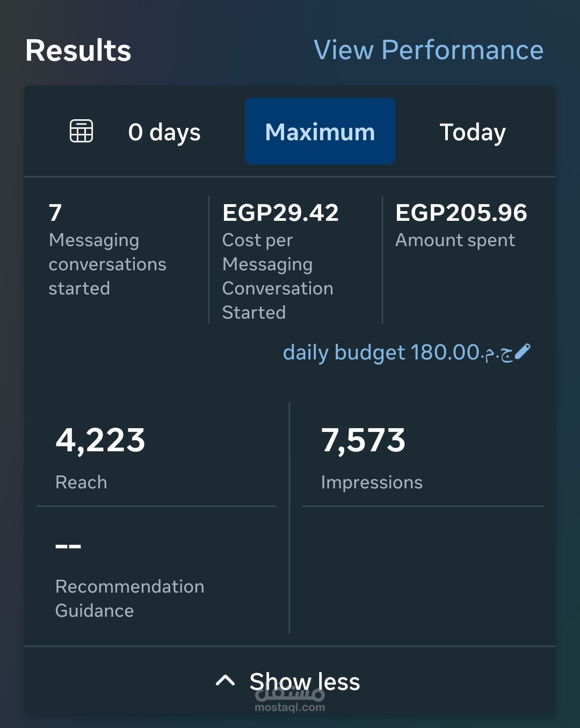Click the EGP205.96 amount spent figure

461,213
